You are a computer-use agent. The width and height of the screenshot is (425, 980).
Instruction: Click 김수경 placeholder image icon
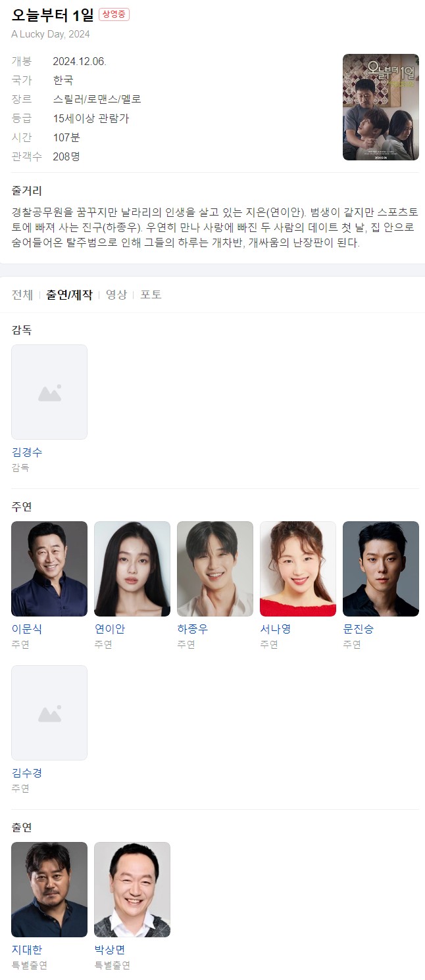click(49, 712)
